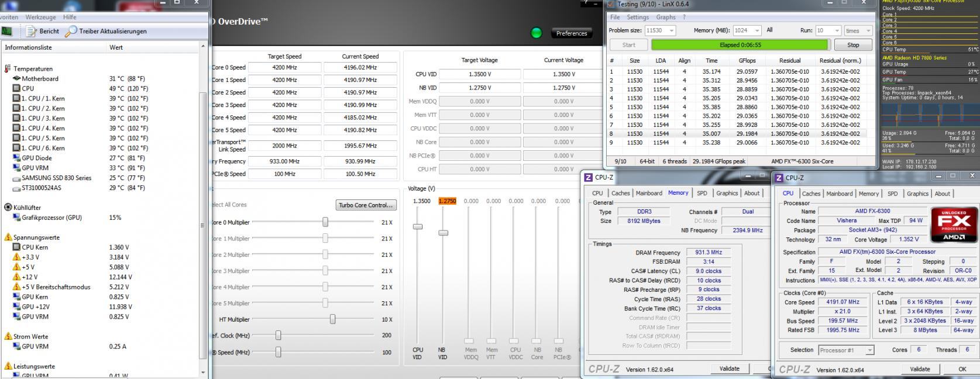
Task: Open the LinX Graphs menu
Action: coord(666,18)
